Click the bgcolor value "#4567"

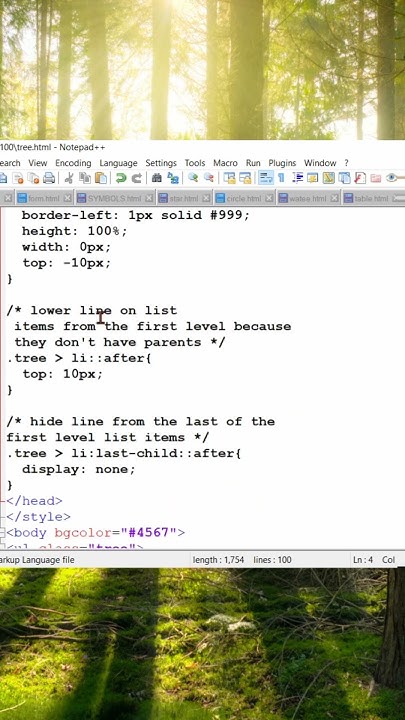148,533
